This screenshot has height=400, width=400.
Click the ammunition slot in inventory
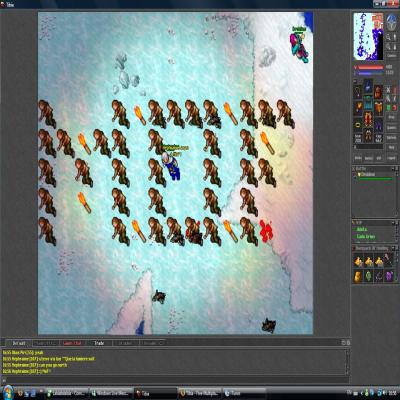[x=378, y=125]
